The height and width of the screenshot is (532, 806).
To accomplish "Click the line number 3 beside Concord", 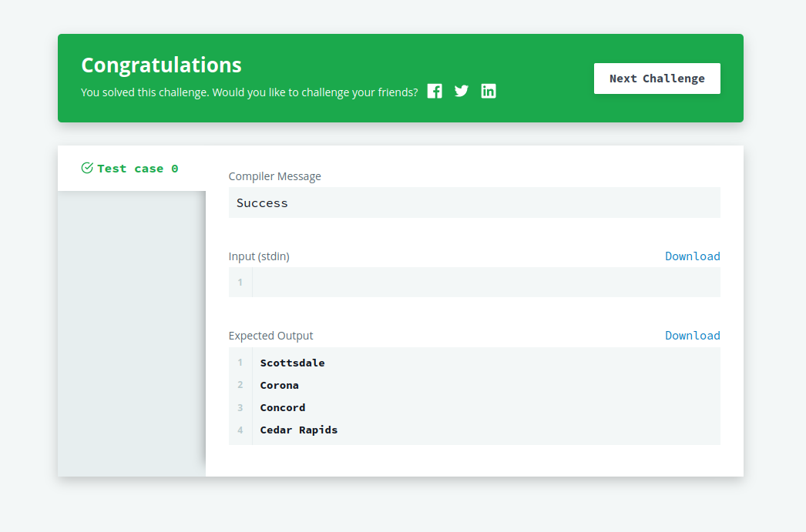I will coord(240,407).
